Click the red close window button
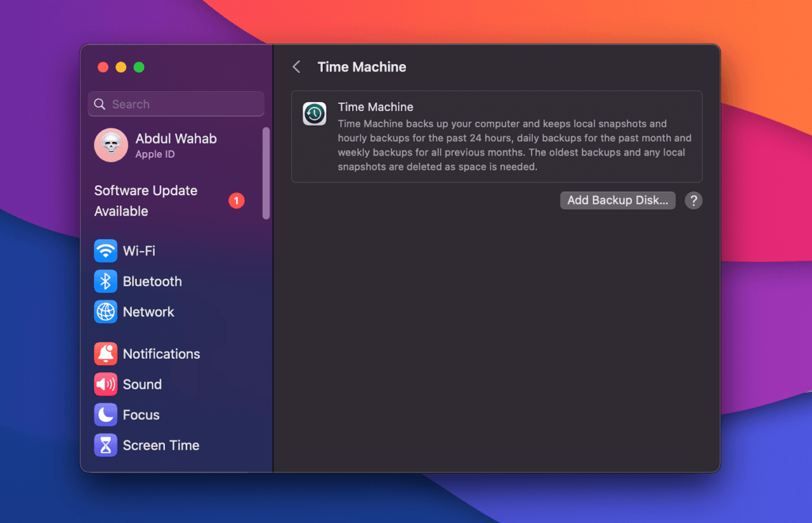This screenshot has width=812, height=523. 103,67
